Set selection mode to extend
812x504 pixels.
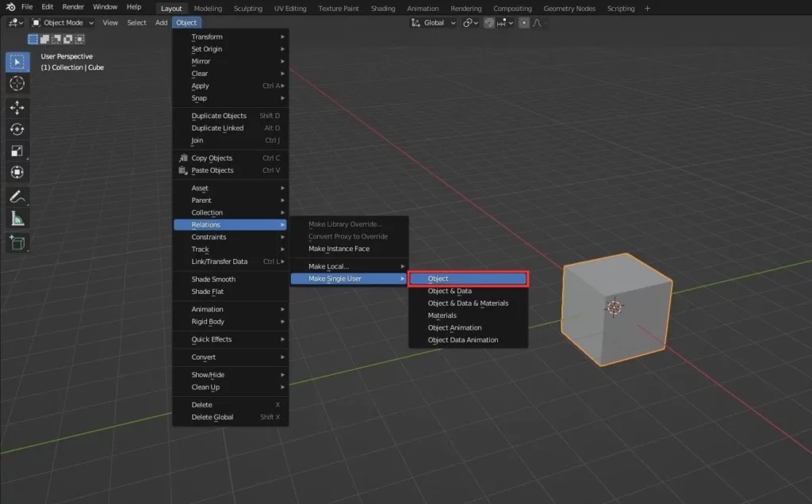[x=44, y=39]
